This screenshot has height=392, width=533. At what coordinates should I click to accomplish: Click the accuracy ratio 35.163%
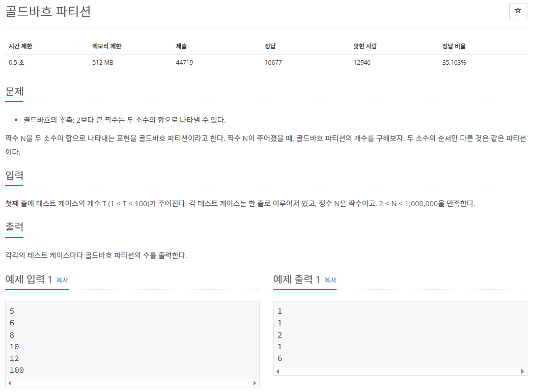pos(454,63)
